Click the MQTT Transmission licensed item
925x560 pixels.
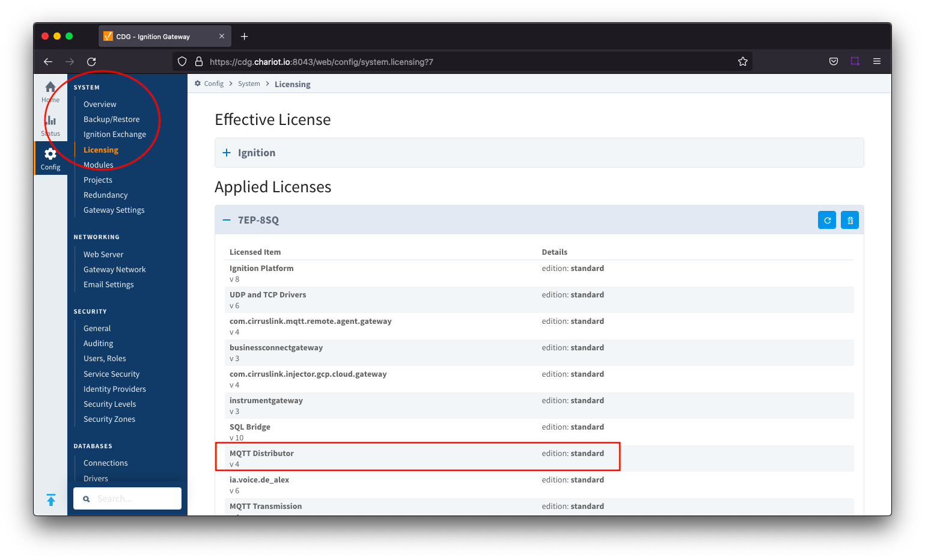click(266, 506)
